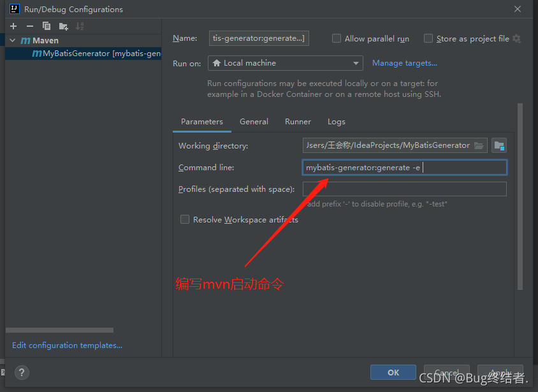
Task: Add a new configuration with plus icon
Action: 13,26
